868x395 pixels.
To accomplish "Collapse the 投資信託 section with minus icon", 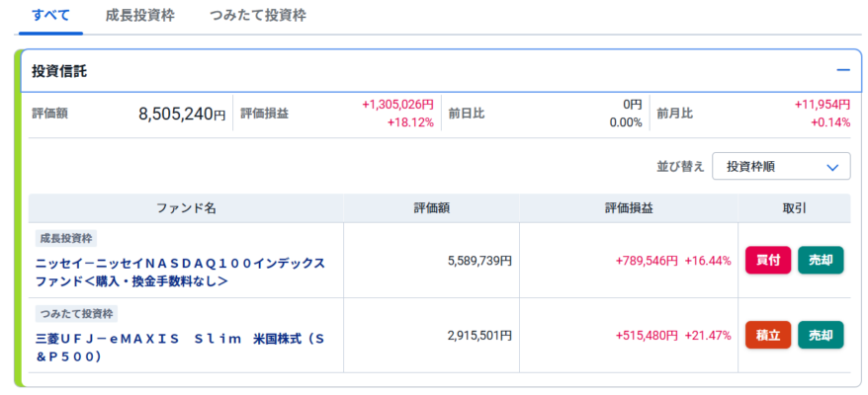I will point(843,70).
